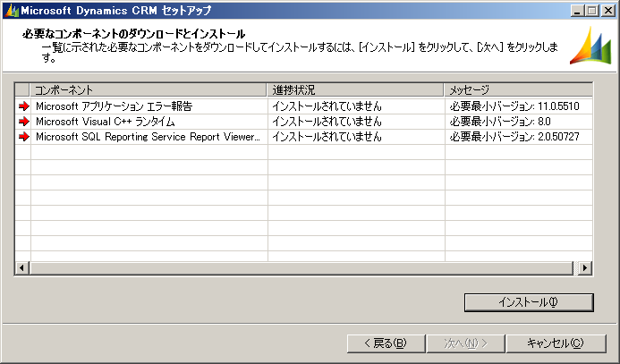Sort by the メッセージ column header

coord(518,89)
